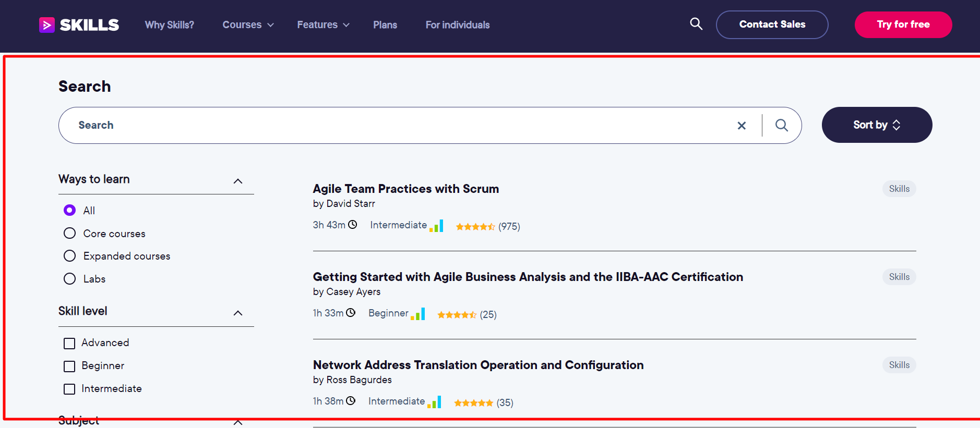Check the Advanced skill level checkbox
This screenshot has height=428, width=980.
click(69, 344)
